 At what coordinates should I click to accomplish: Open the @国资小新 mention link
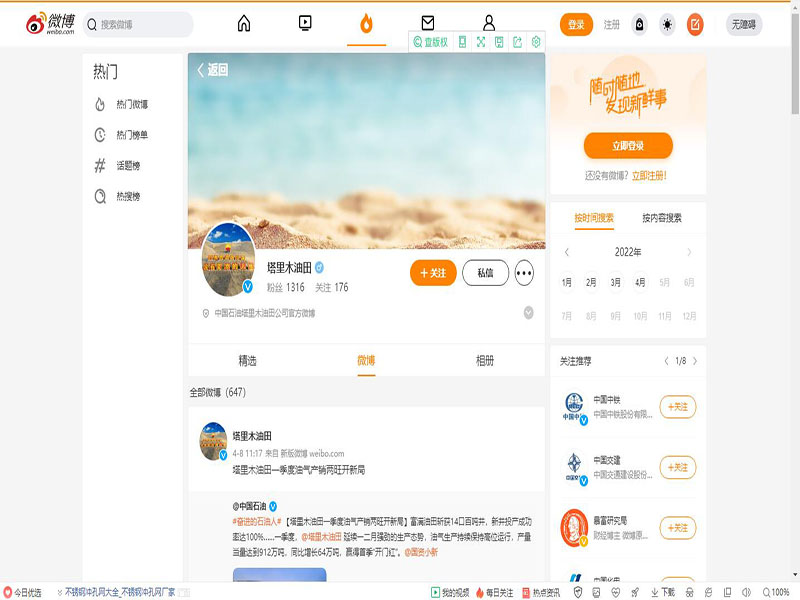[x=421, y=552]
